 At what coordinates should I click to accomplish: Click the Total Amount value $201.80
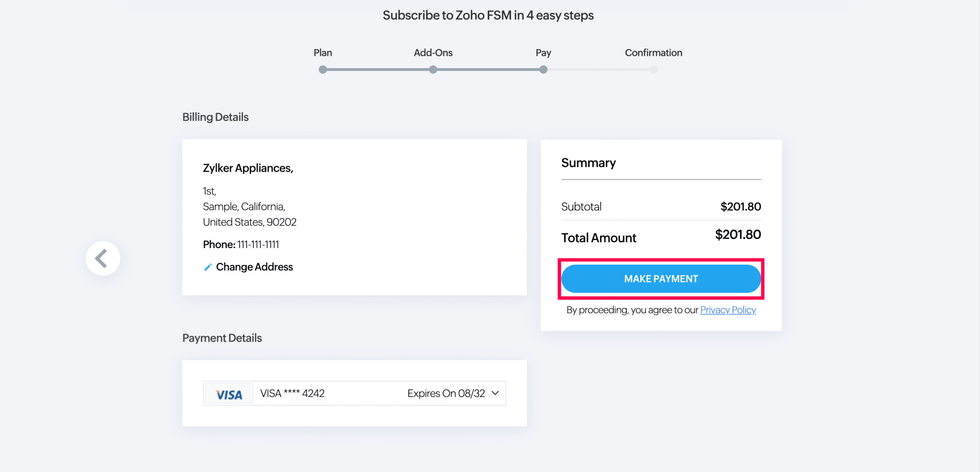click(738, 235)
